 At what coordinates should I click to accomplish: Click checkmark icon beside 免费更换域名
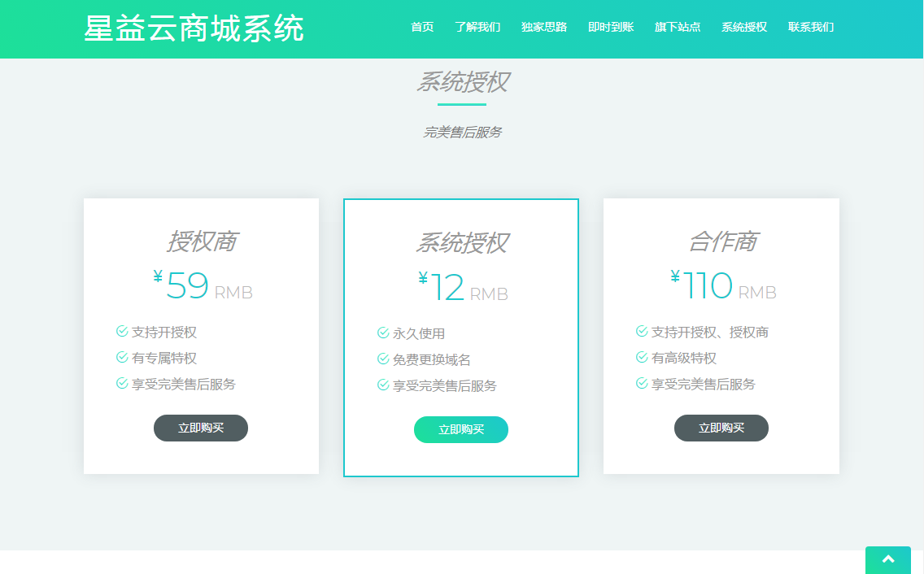(383, 359)
